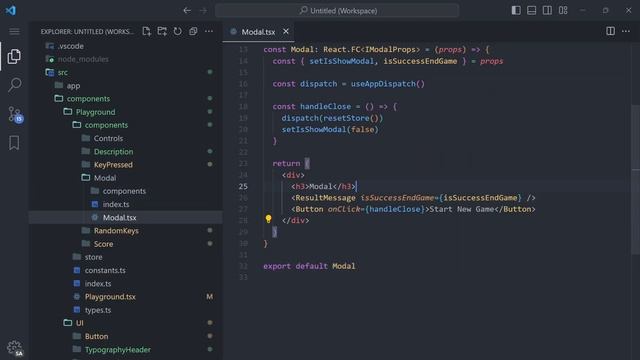Split the editor to the right
Image resolution: width=640 pixels, height=360 pixels.
(610, 31)
